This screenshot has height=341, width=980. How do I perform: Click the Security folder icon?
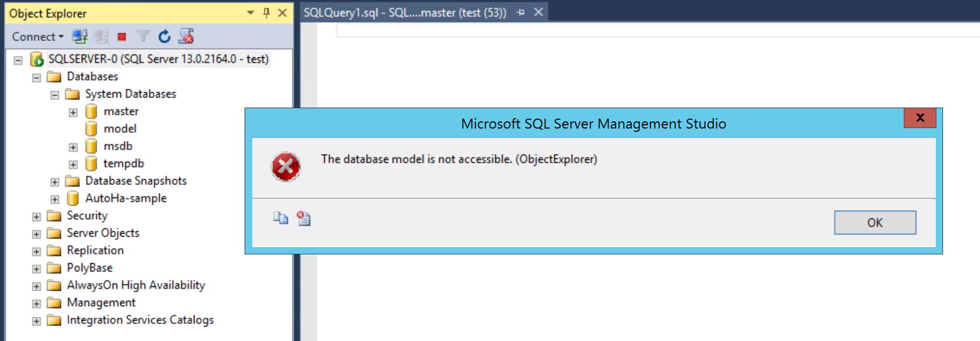coord(54,216)
